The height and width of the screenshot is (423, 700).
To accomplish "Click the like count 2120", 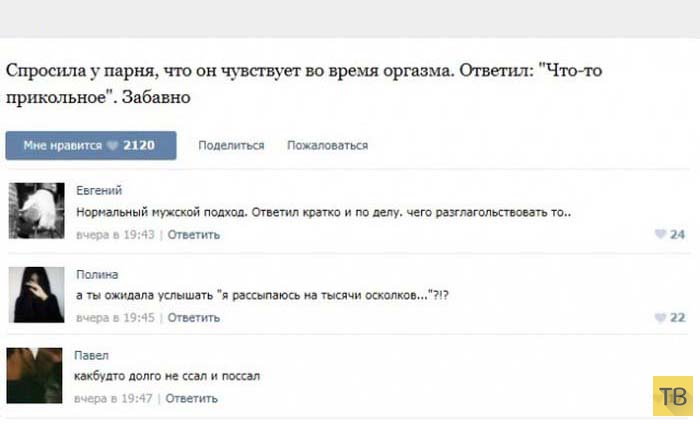I will click(139, 145).
